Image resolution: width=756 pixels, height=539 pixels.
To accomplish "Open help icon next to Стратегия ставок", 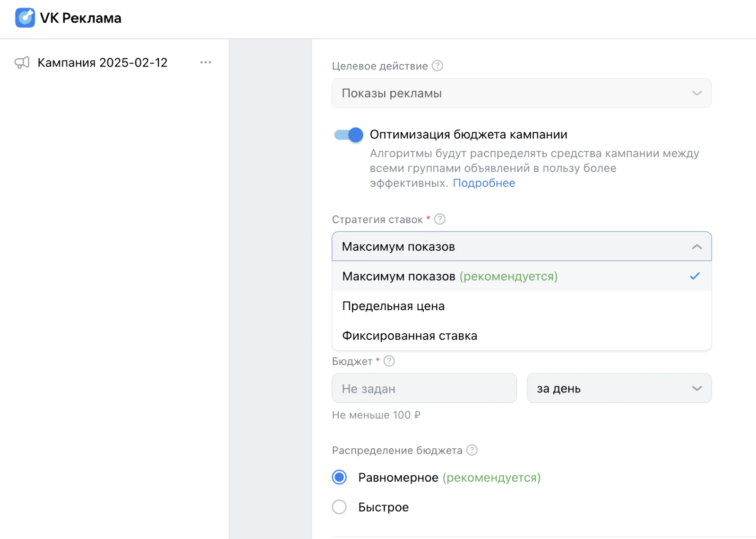I will click(x=440, y=219).
